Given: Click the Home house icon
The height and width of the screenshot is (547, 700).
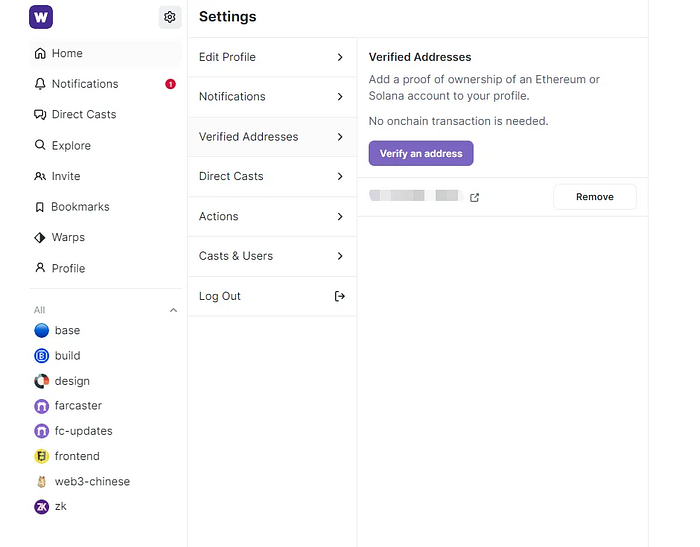Looking at the screenshot, I should click(x=40, y=53).
